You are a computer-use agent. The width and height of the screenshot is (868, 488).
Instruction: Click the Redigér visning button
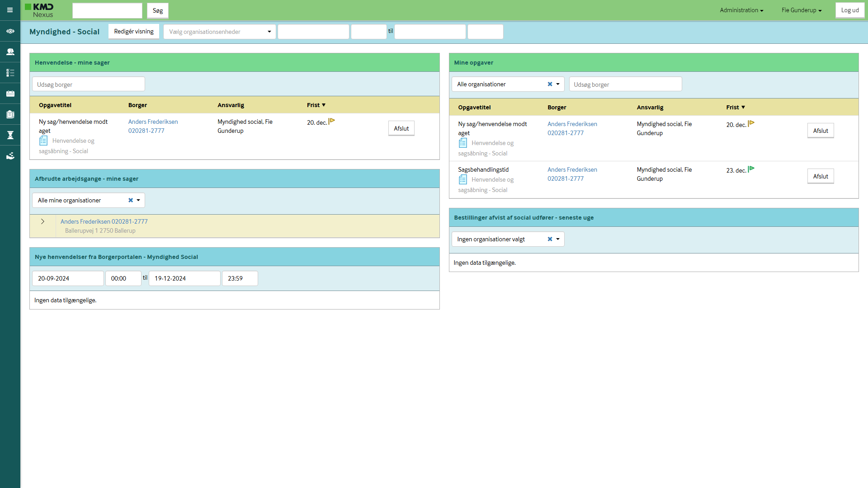tap(134, 31)
